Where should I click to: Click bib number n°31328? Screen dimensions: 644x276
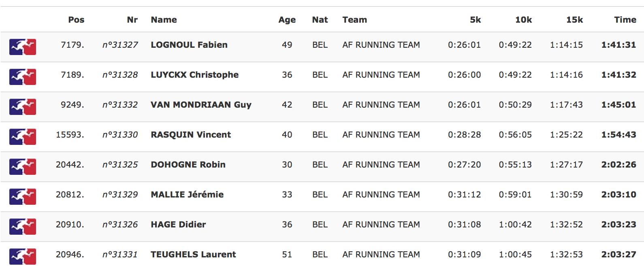(120, 75)
